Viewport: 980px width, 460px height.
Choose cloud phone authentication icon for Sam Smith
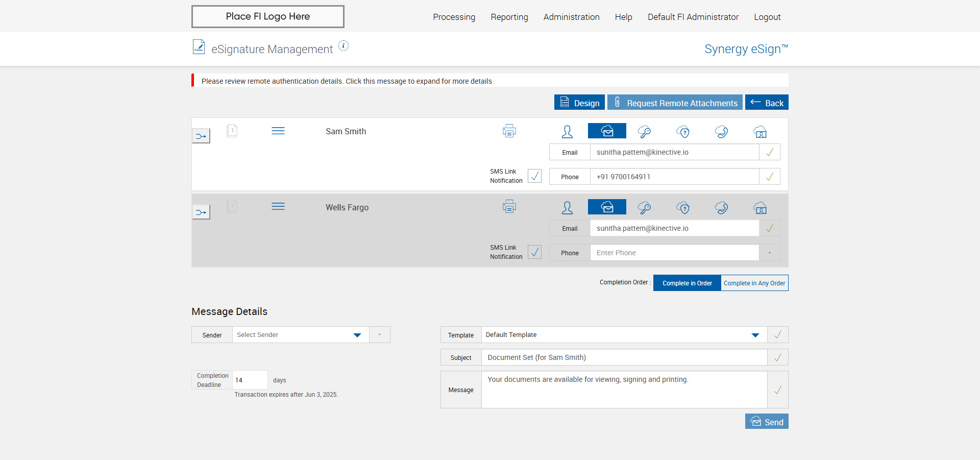point(721,132)
